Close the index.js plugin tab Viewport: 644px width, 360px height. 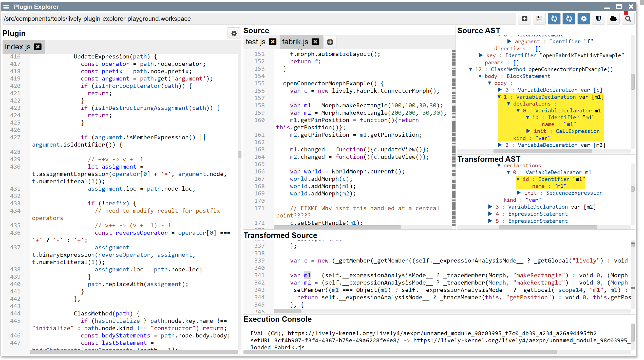[38, 47]
